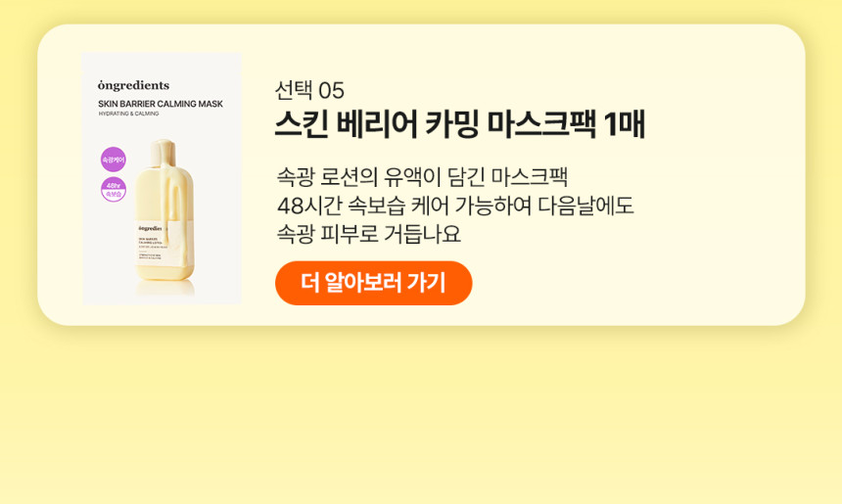Click the purple 속광케어 badge icon
The width and height of the screenshot is (842, 504).
click(114, 160)
